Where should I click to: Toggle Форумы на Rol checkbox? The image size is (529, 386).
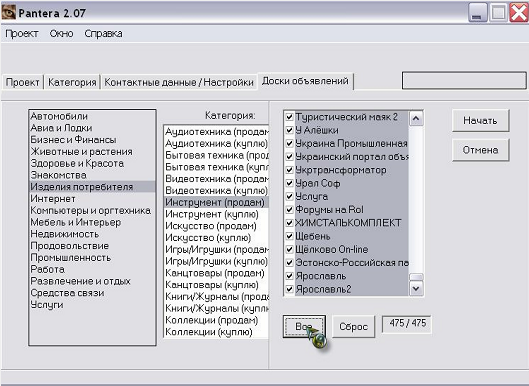tap(289, 210)
